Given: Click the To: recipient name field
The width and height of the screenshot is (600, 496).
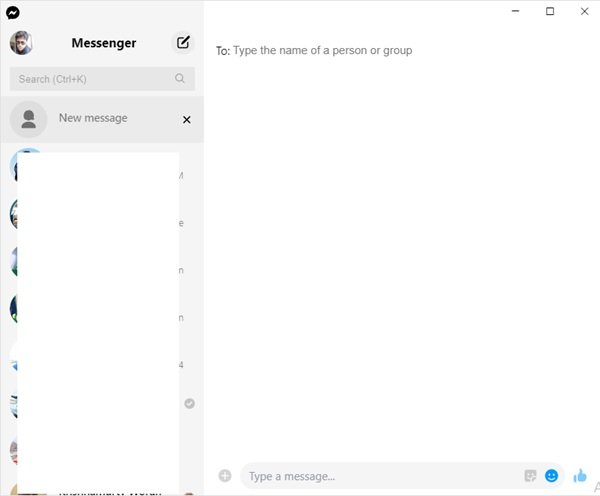Looking at the screenshot, I should coord(323,51).
